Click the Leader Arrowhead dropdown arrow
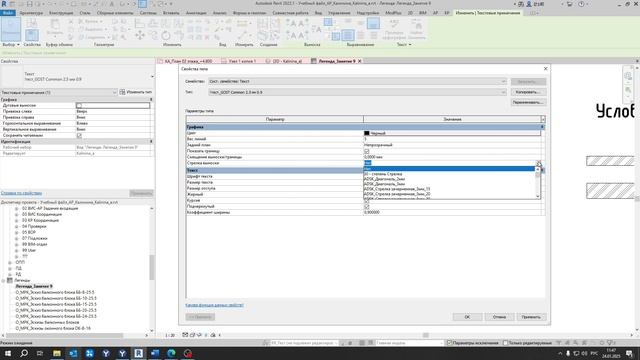Image resolution: width=640 pixels, height=360 pixels. pyautogui.click(x=538, y=163)
